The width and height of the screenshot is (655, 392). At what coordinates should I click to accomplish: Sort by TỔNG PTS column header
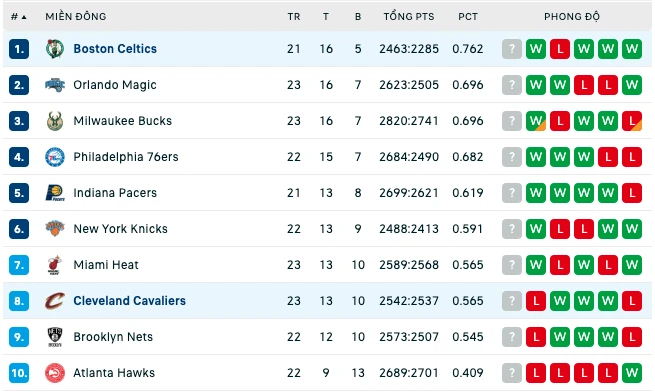409,17
